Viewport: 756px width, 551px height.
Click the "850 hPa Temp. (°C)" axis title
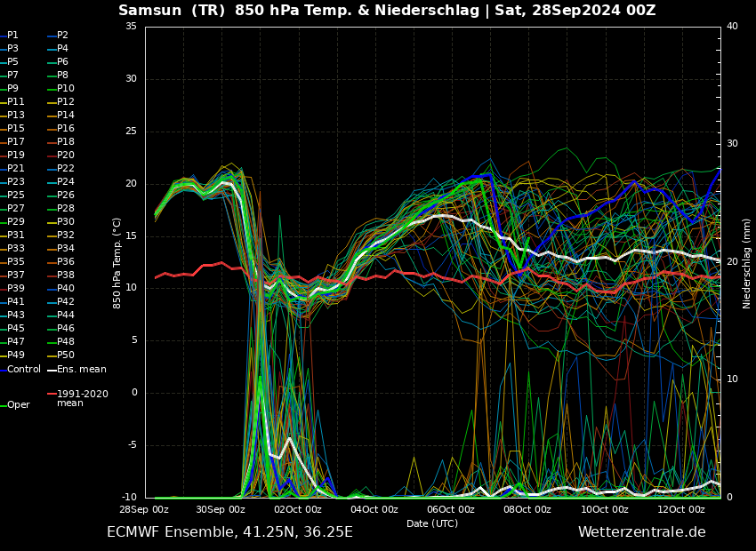[117, 263]
